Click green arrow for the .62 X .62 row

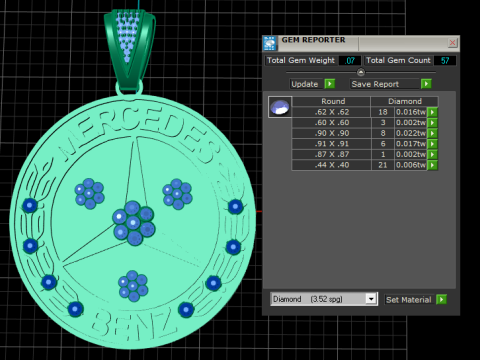pyautogui.click(x=432, y=112)
